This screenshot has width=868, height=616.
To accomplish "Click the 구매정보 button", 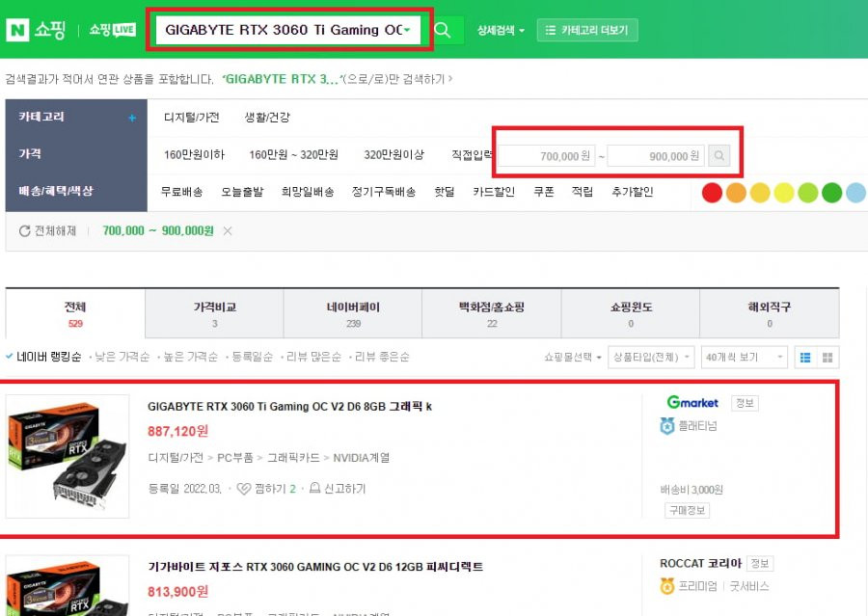I will (687, 510).
